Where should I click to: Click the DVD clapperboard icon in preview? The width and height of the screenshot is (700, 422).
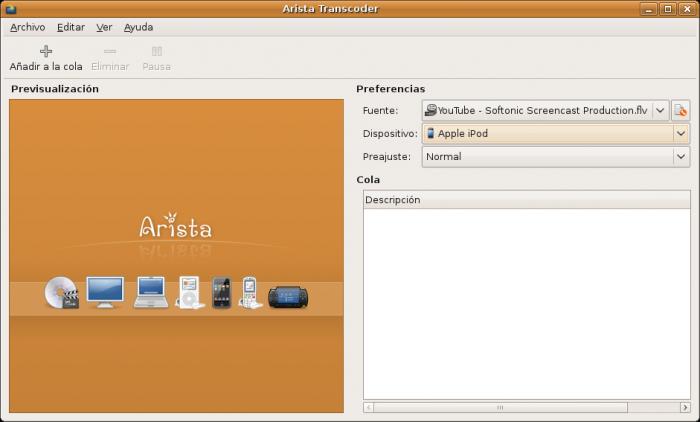pos(62,293)
